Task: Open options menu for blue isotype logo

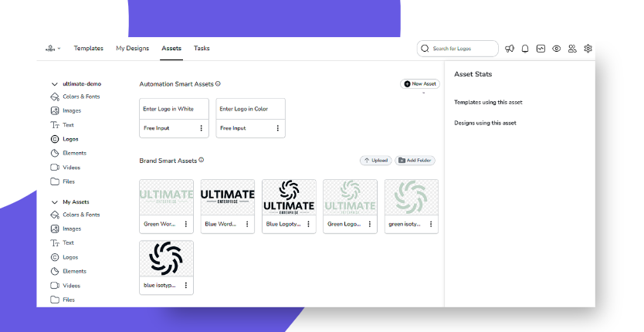Action: (x=186, y=285)
